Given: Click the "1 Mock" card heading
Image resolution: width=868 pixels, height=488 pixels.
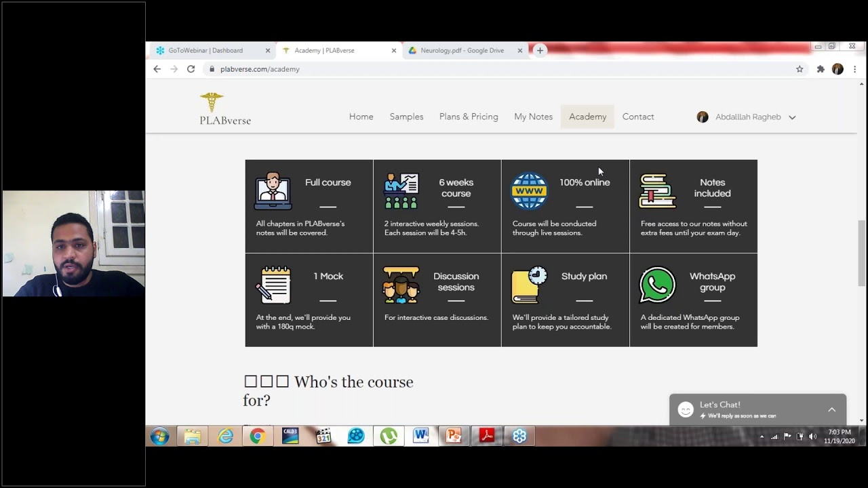Looking at the screenshot, I should coord(328,276).
